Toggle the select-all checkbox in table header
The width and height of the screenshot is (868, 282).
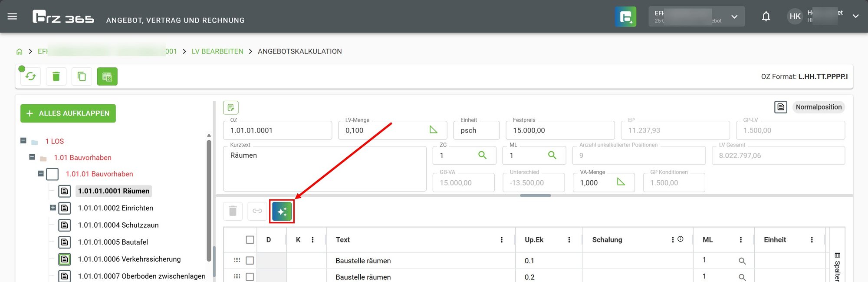pos(250,240)
